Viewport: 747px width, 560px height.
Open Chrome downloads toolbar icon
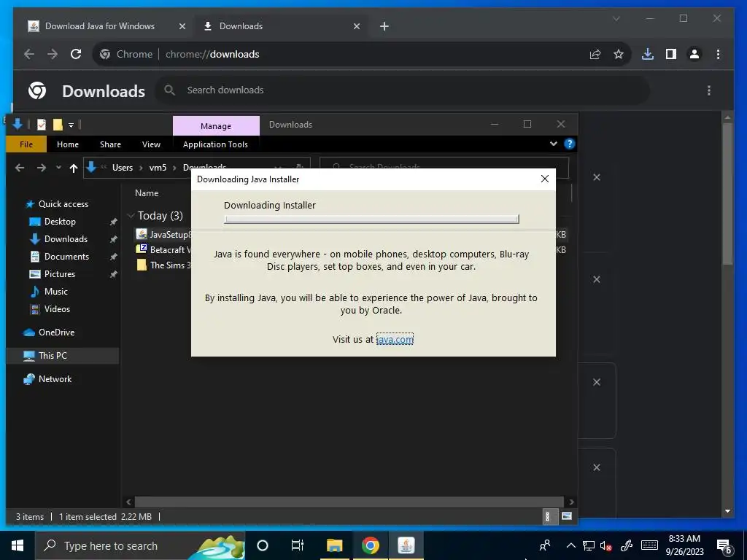coord(648,54)
